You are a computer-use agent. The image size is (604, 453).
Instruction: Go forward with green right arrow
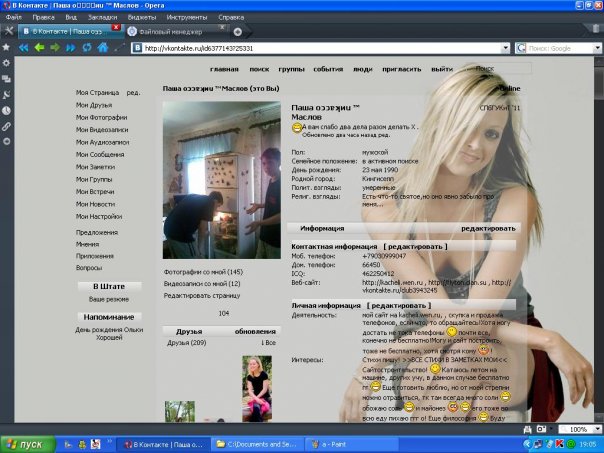tap(55, 48)
